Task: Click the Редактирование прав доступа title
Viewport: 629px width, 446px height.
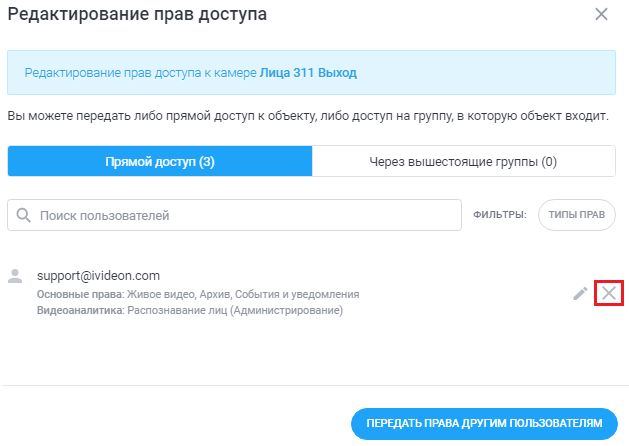Action: 137,14
